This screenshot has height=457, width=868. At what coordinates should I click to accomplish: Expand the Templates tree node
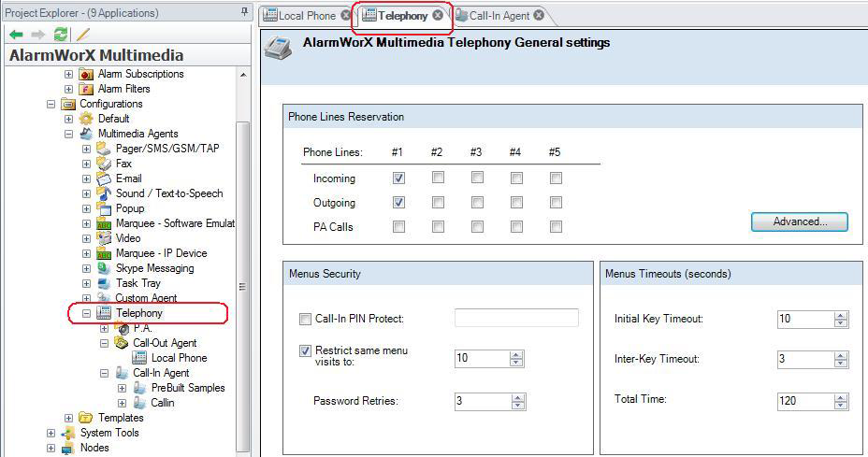tap(68, 418)
